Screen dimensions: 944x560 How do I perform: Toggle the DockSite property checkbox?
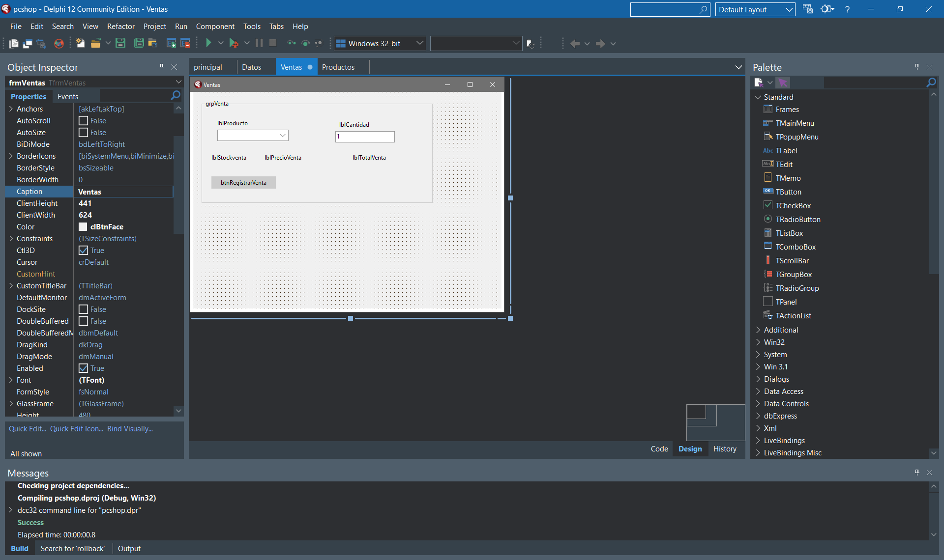84,309
